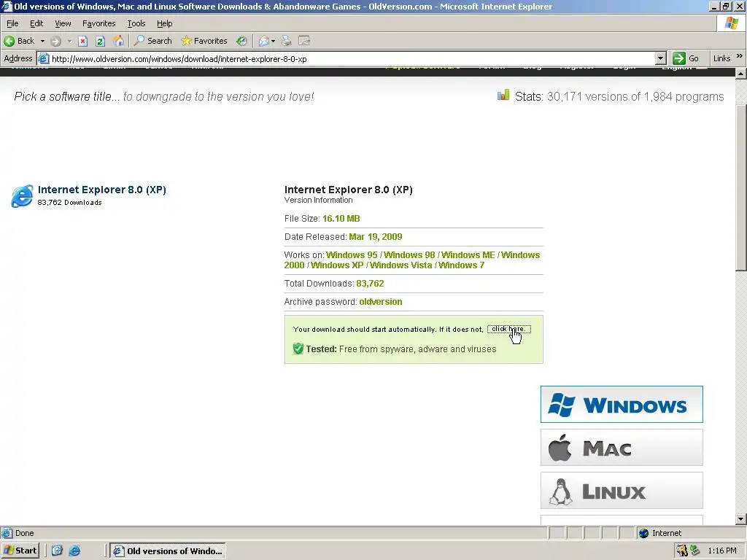
Task: Click the Internet zone globe icon
Action: 644,533
